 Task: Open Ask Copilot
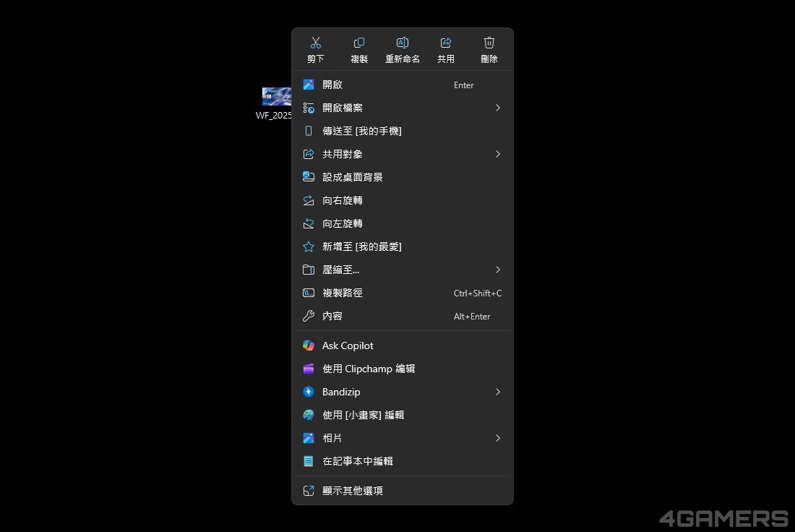348,346
